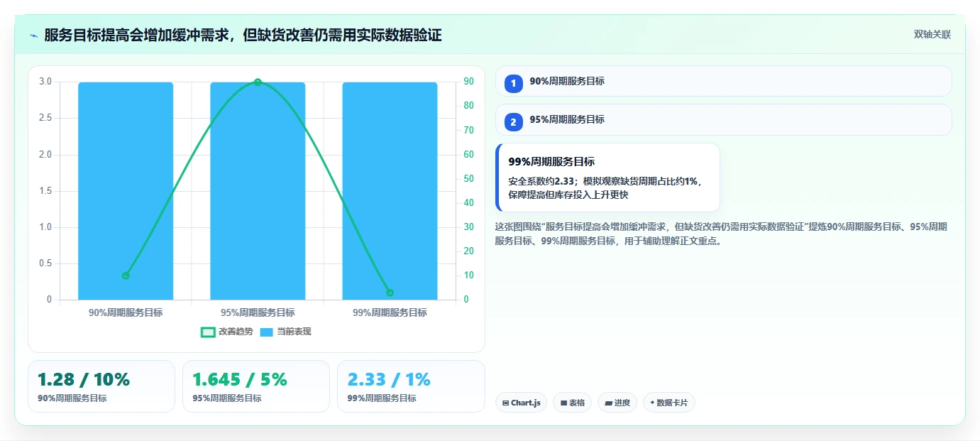Click the right axis value 90
This screenshot has width=980, height=441.
(x=469, y=82)
